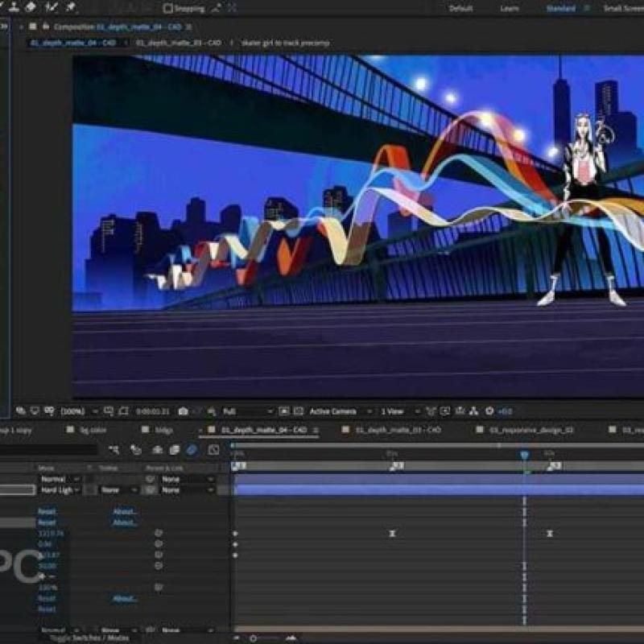Toggle the transparency grid icon
644x644 pixels.
pyautogui.click(x=299, y=411)
